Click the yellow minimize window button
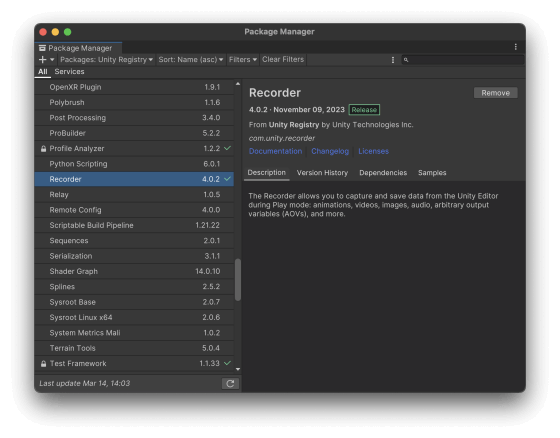560x438 pixels. point(55,32)
